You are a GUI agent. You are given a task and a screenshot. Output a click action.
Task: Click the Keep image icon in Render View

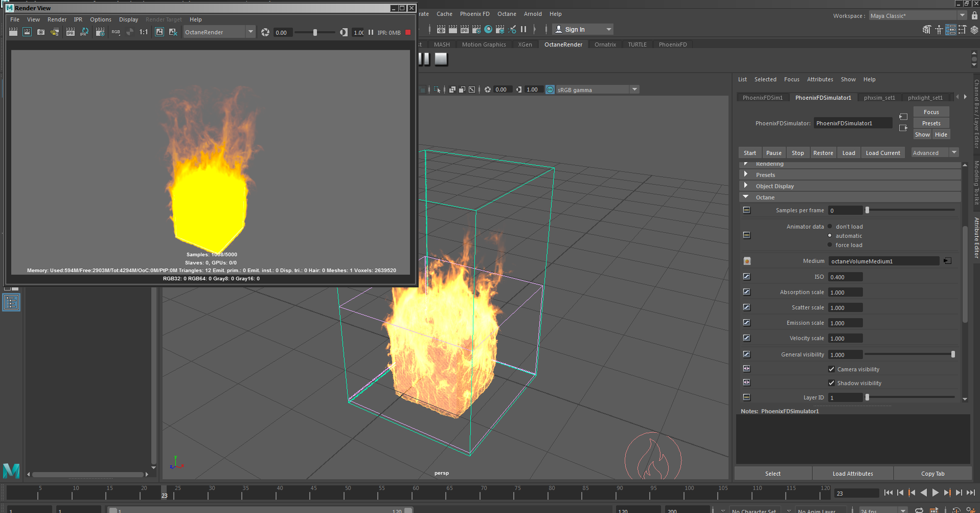point(159,32)
